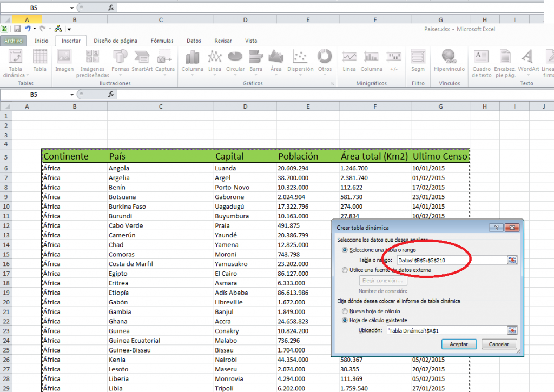Screen dimensions: 554x392
Task: Open the undo history dropdown arrow
Action: (35, 29)
